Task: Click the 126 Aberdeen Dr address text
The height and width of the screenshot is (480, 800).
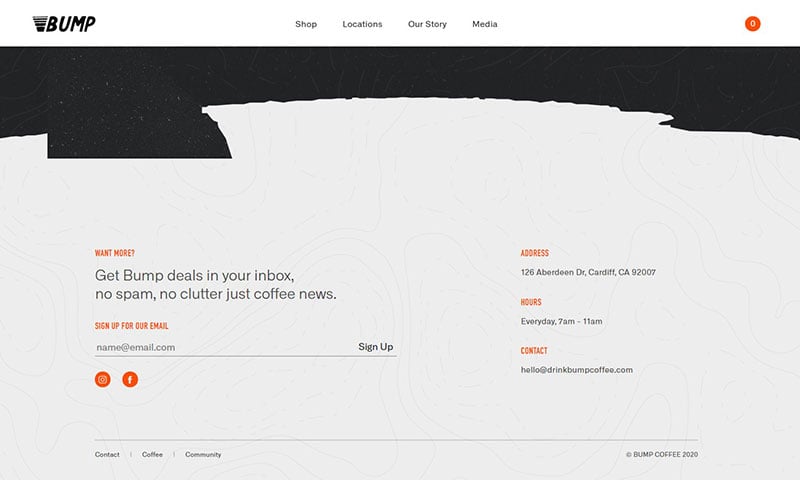Action: (588, 272)
